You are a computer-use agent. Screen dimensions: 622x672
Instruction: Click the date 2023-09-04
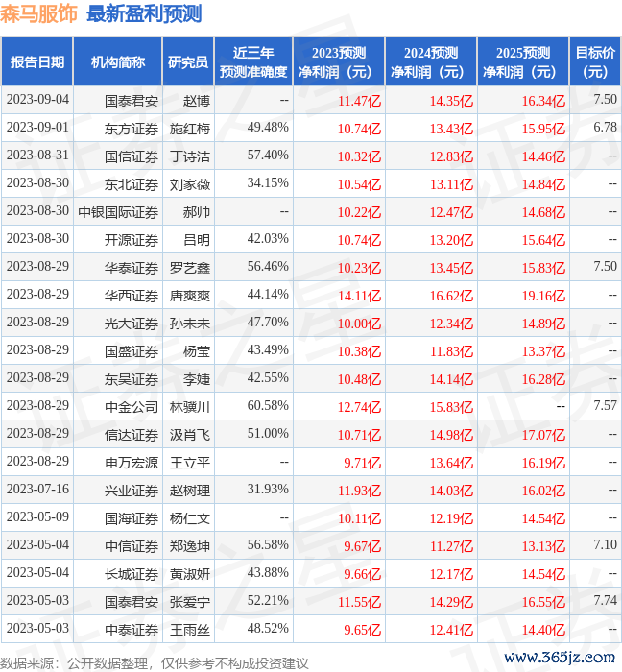point(37,100)
